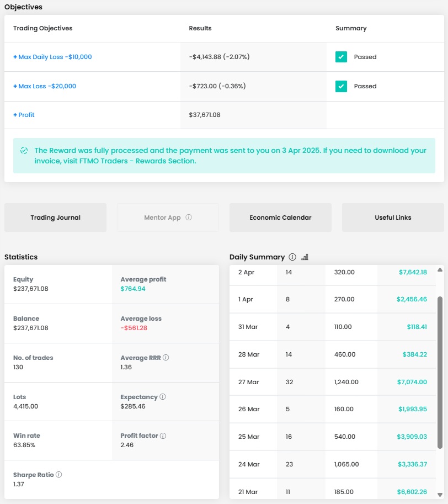Toggle the Max Daily Loss passed checkbox
This screenshot has width=448, height=504.
tap(341, 57)
